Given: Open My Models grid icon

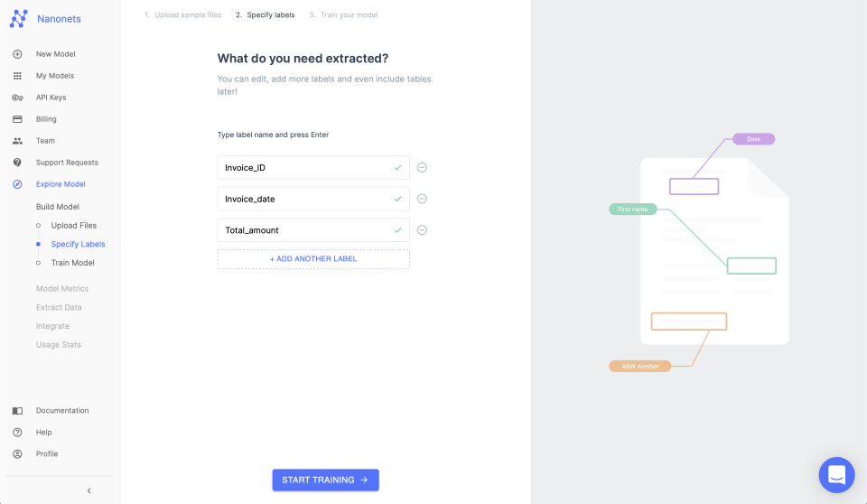Looking at the screenshot, I should [x=17, y=76].
